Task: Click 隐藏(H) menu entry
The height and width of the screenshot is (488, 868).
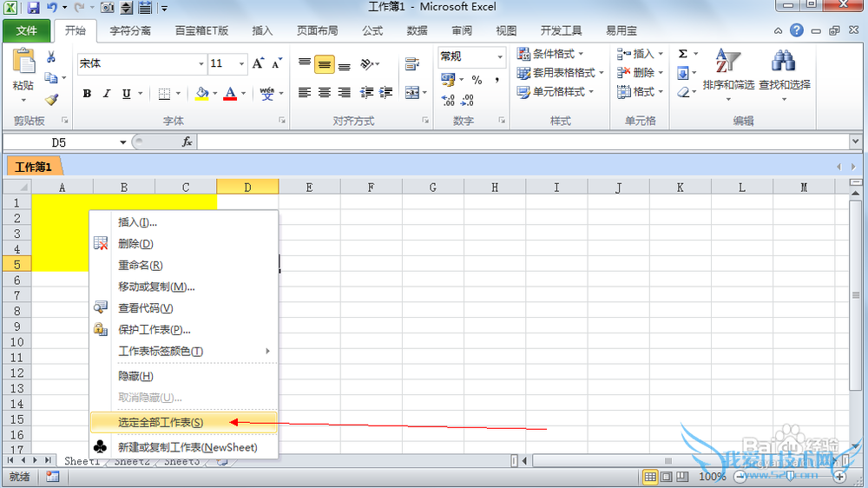Action: coord(183,376)
